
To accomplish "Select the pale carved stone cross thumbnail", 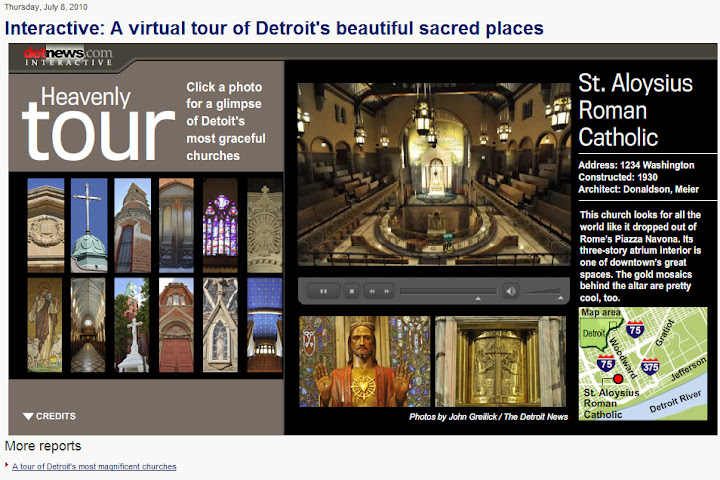I will pos(264,225).
